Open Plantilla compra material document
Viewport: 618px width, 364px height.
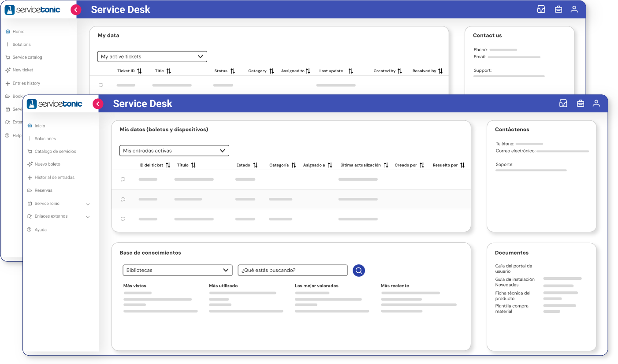511,308
